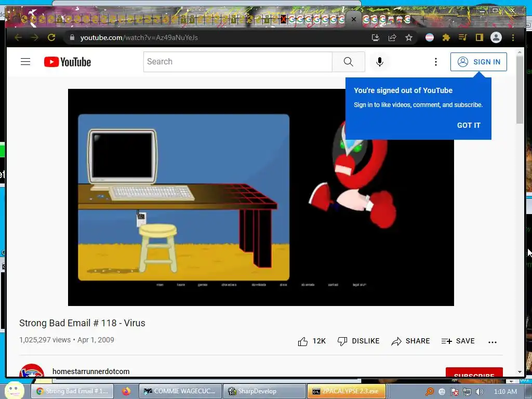
Task: Open the pink-blue striped extension icon
Action: coord(430,37)
